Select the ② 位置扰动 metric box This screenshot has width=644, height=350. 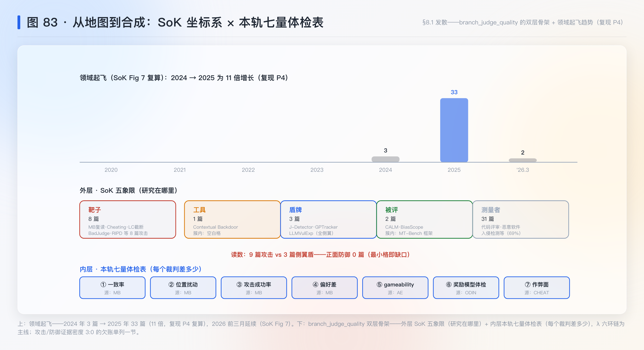pyautogui.click(x=183, y=288)
